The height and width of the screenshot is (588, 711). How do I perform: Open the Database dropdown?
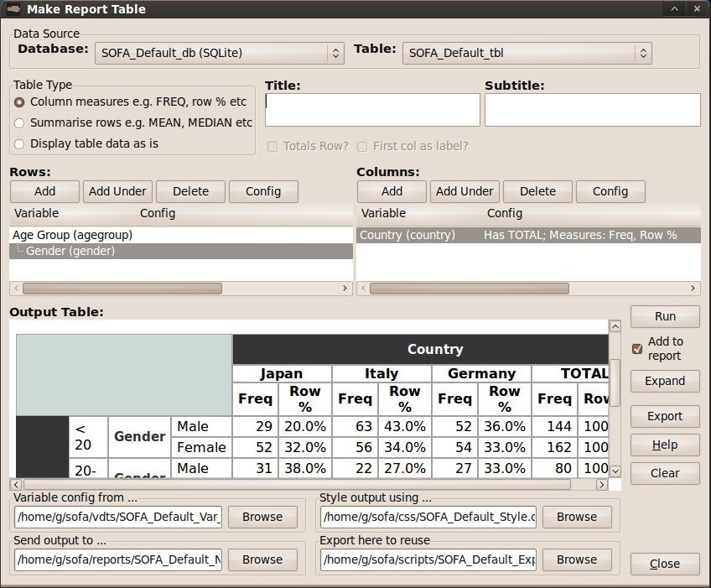tap(219, 53)
